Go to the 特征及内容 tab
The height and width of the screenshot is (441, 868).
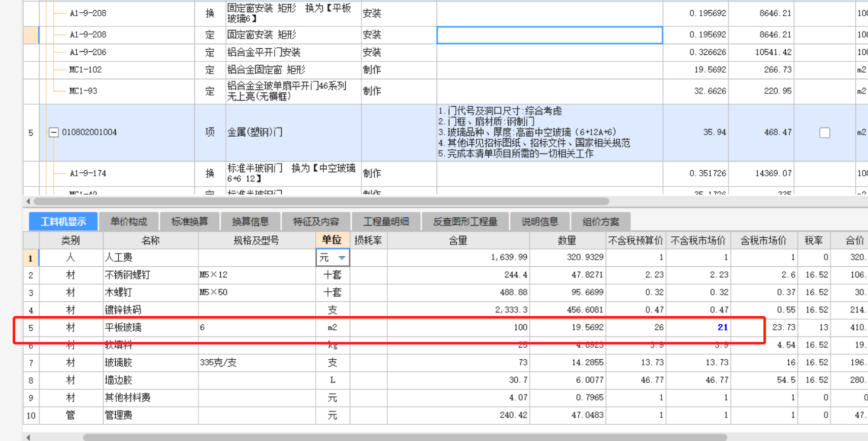(316, 222)
